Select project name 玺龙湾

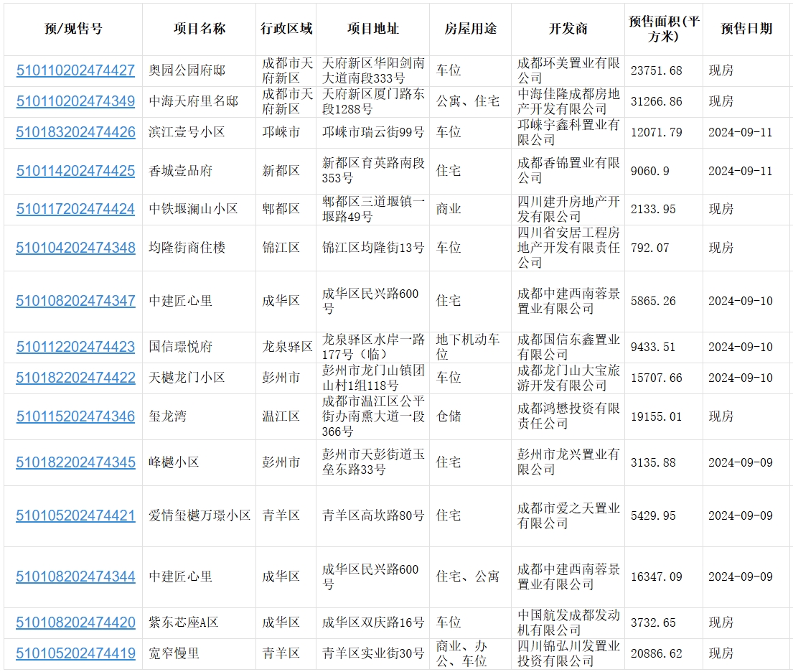click(168, 416)
